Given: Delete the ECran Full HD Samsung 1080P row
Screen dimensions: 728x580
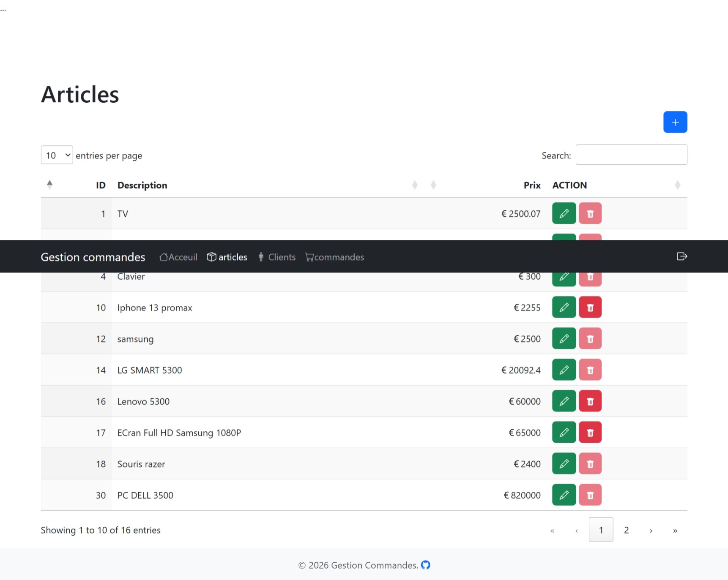Looking at the screenshot, I should click(590, 433).
